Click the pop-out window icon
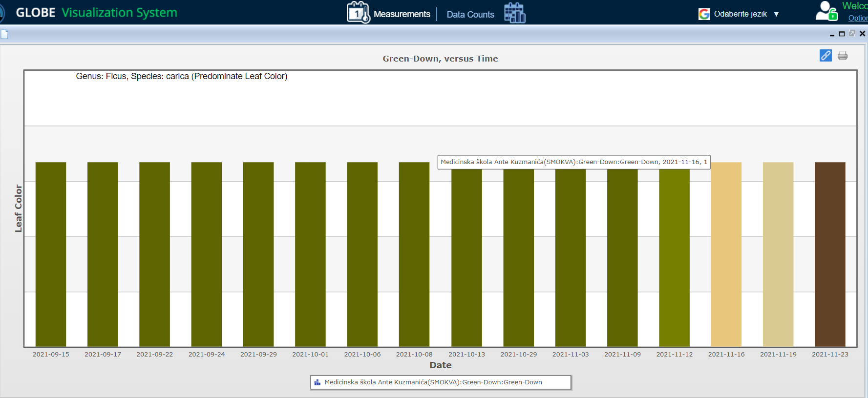Image resolution: width=868 pixels, height=398 pixels. [852, 33]
